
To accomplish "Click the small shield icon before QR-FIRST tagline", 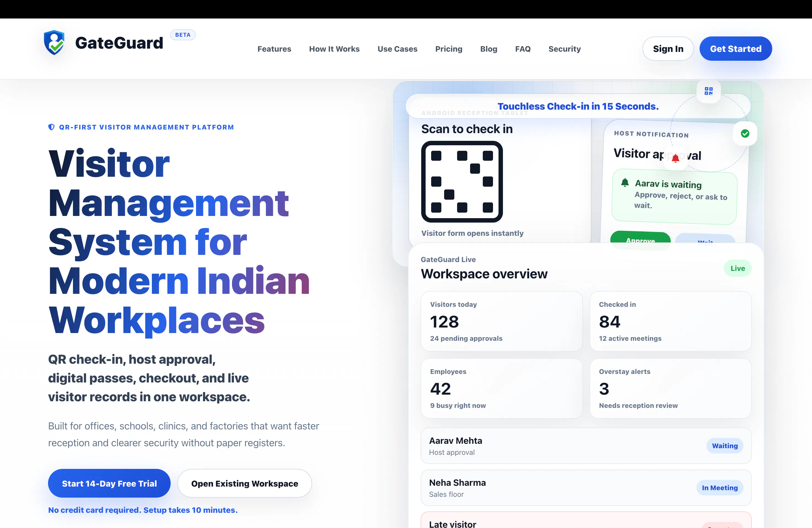I will coord(52,127).
